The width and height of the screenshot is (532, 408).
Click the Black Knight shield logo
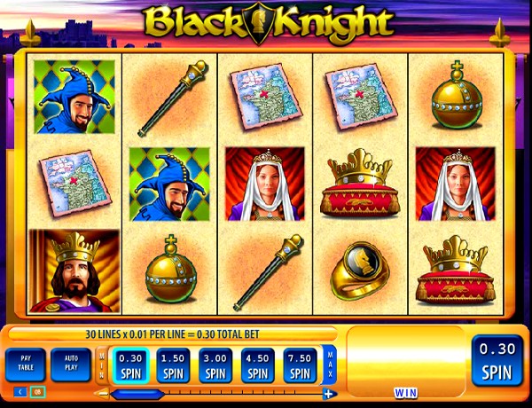click(x=259, y=24)
